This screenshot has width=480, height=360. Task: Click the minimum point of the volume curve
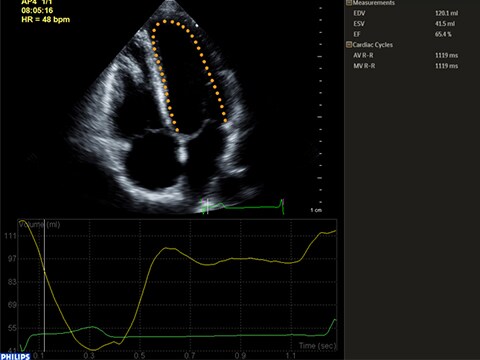tap(94, 349)
